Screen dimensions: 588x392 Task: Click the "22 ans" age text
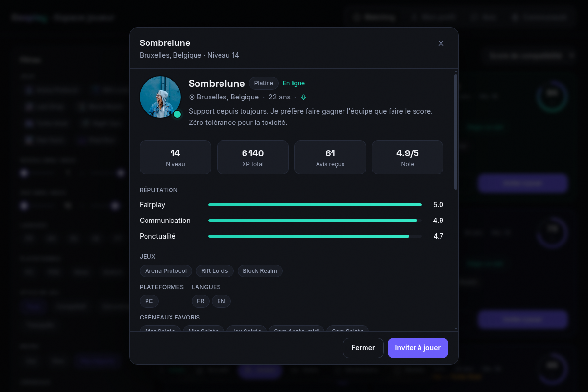279,97
